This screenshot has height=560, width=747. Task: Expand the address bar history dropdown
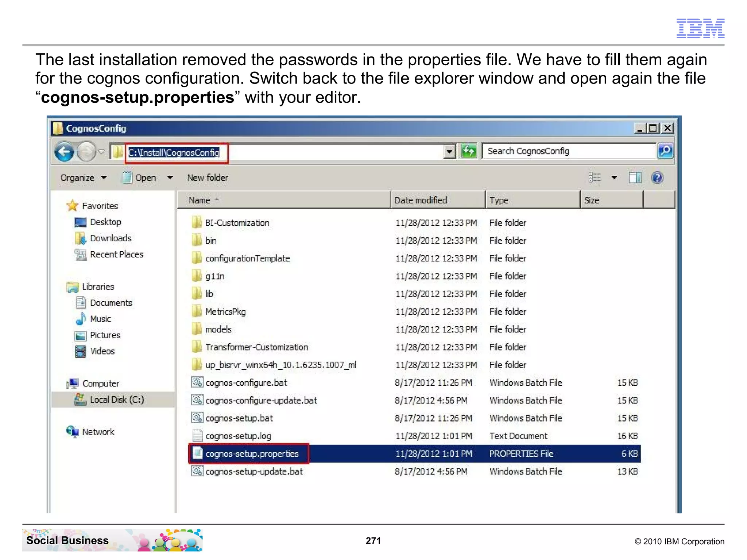pos(450,152)
